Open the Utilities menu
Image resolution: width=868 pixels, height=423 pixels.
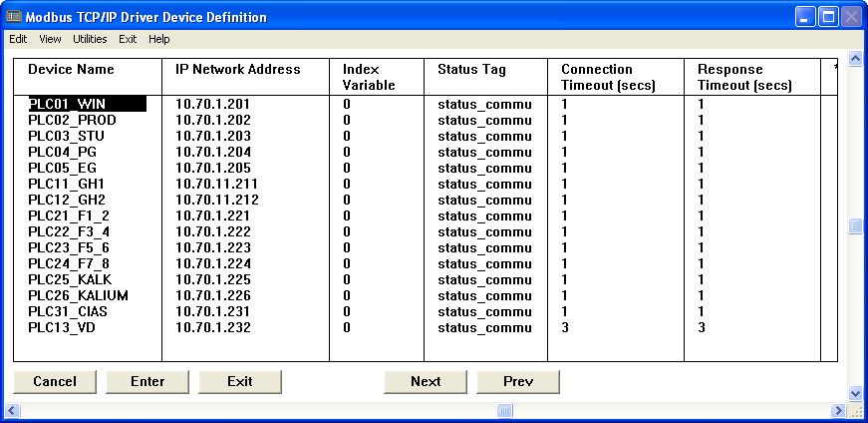click(90, 39)
